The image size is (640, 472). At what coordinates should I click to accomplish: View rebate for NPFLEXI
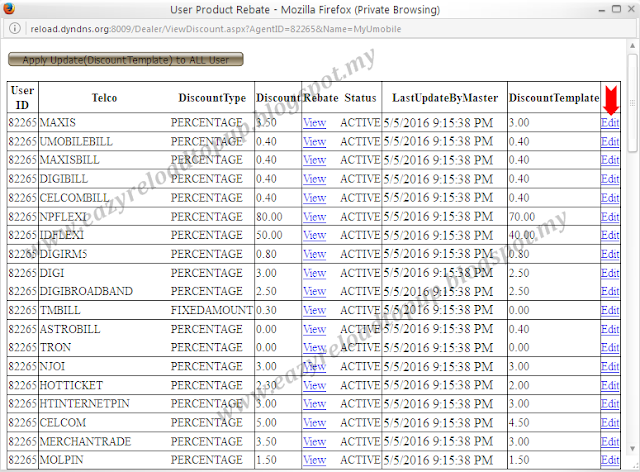[x=314, y=216]
